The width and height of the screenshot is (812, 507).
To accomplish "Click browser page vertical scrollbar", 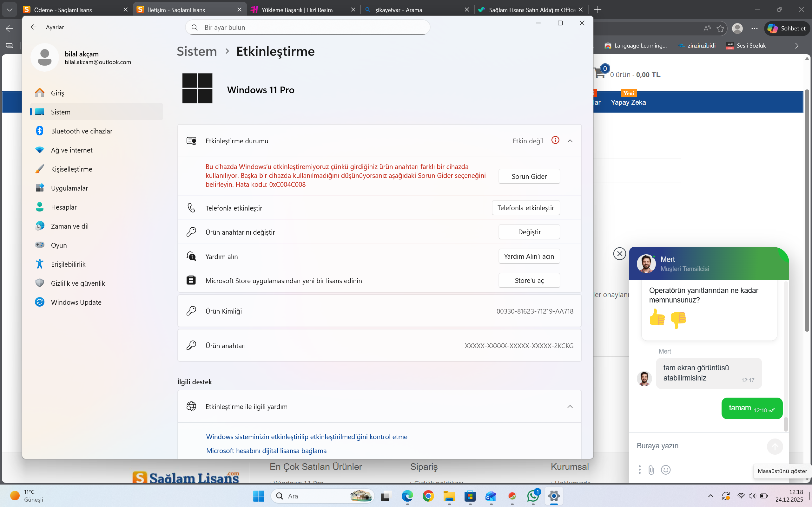I will click(807, 211).
